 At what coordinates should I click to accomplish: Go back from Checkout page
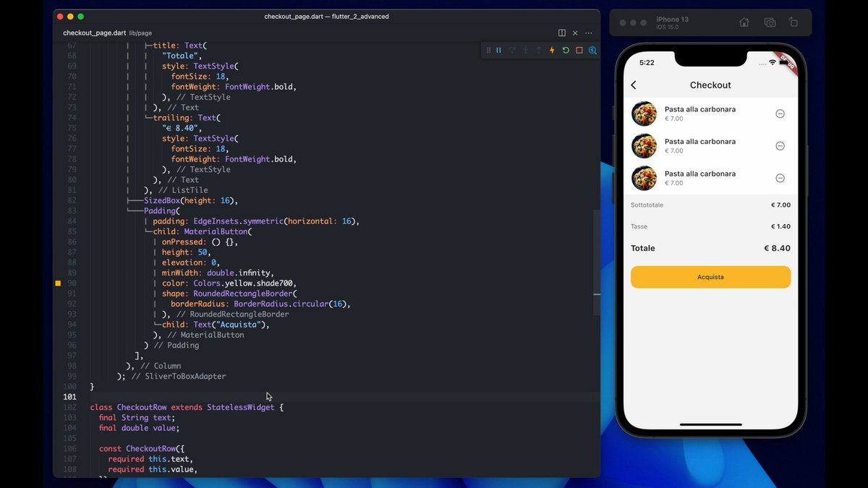(634, 85)
